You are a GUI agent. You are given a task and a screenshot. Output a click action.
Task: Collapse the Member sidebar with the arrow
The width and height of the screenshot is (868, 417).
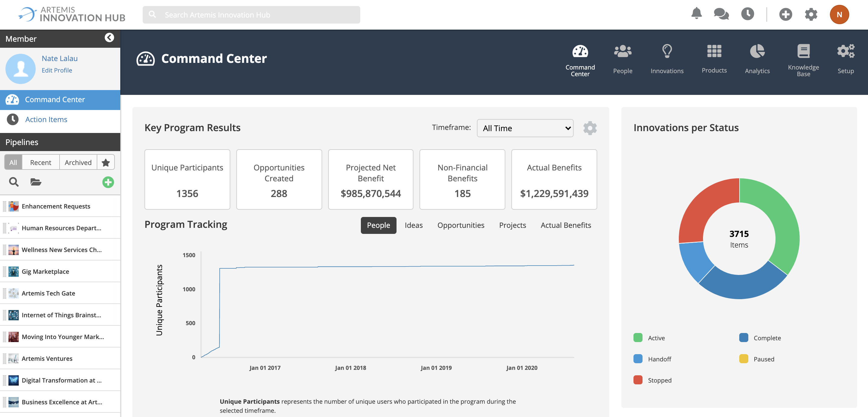tap(109, 38)
